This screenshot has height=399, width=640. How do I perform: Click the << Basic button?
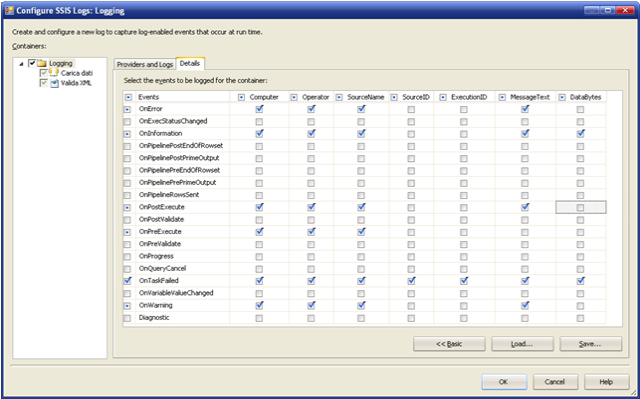tap(449, 344)
